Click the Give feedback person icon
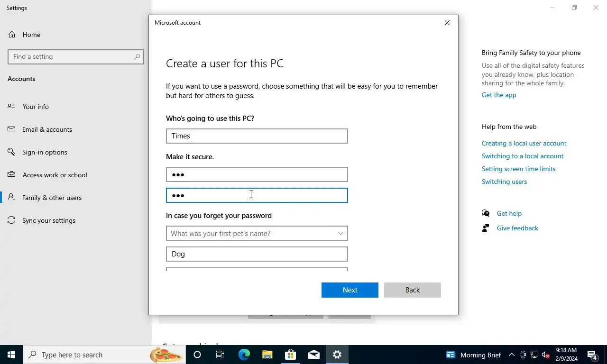Screen dimensions: 607x364 pyautogui.click(x=486, y=228)
